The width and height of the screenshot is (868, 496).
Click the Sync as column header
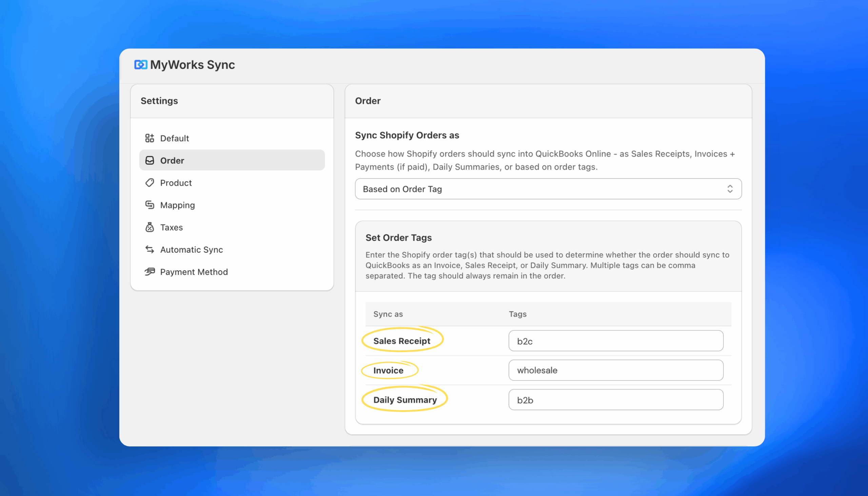coord(388,314)
